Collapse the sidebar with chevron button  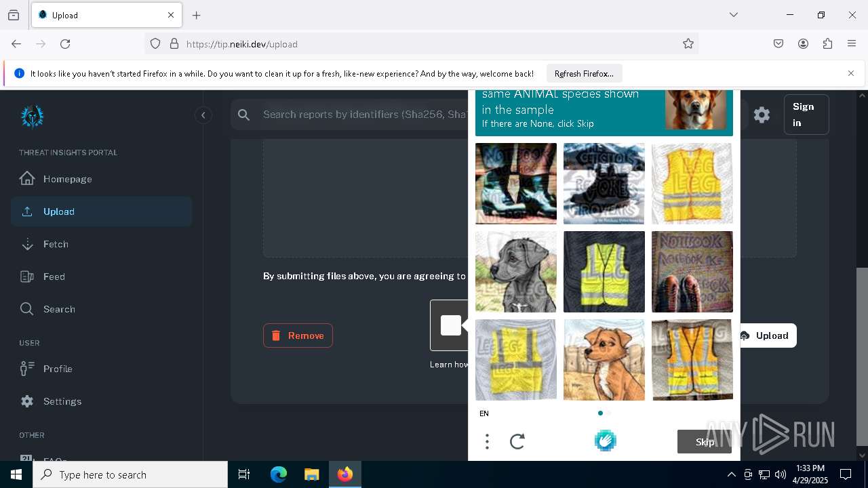[203, 115]
